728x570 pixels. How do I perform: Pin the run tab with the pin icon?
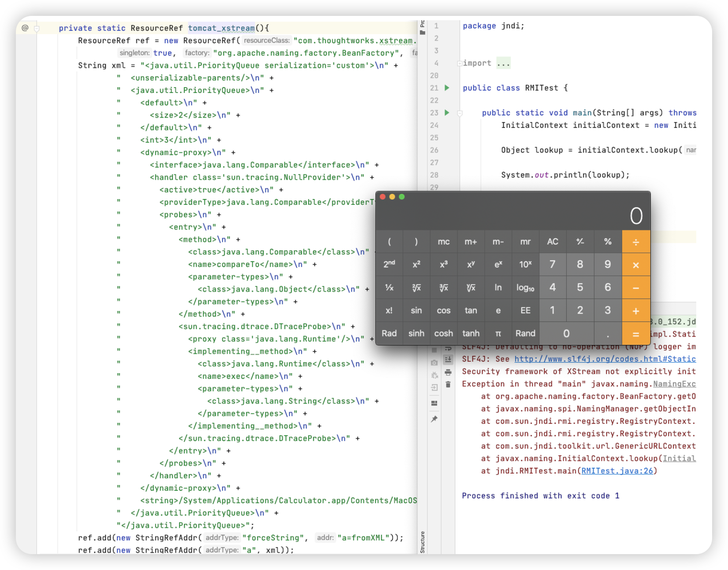click(434, 419)
